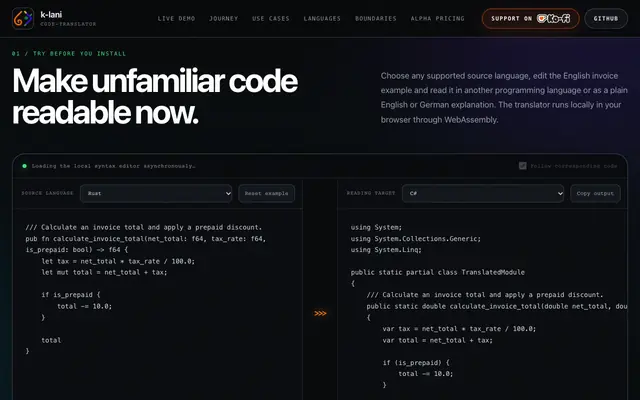640x400 pixels.
Task: Open the Boundaries nav item
Action: pyautogui.click(x=376, y=19)
